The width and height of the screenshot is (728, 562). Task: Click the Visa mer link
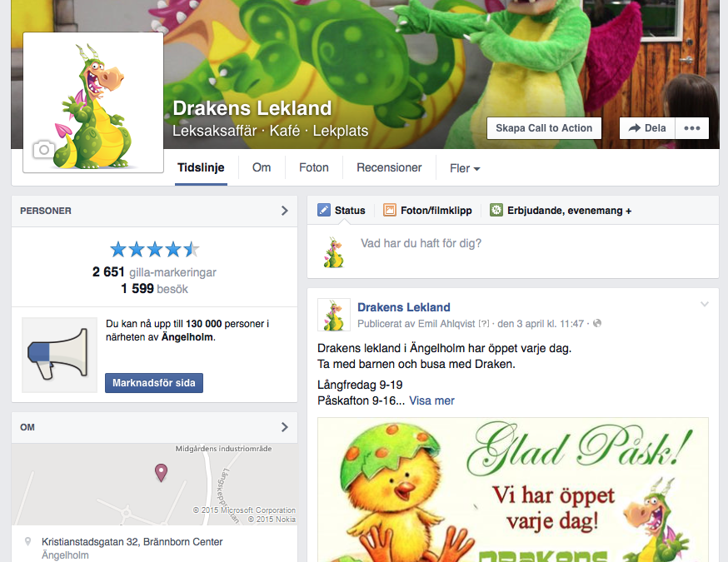pyautogui.click(x=431, y=400)
